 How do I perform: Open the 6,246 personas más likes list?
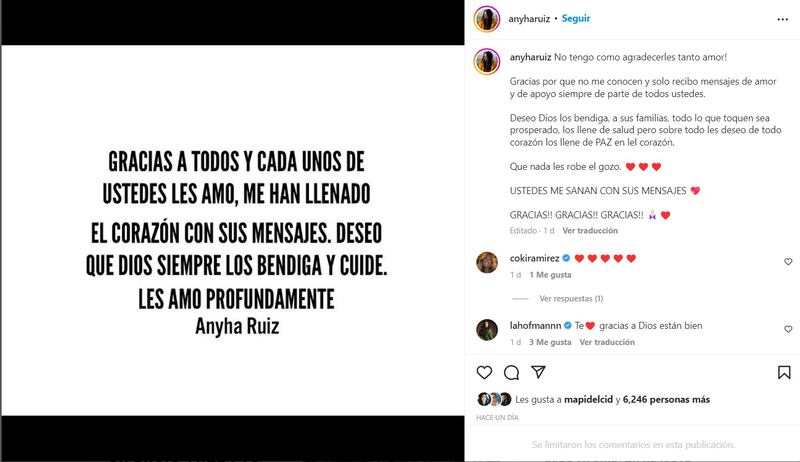666,399
